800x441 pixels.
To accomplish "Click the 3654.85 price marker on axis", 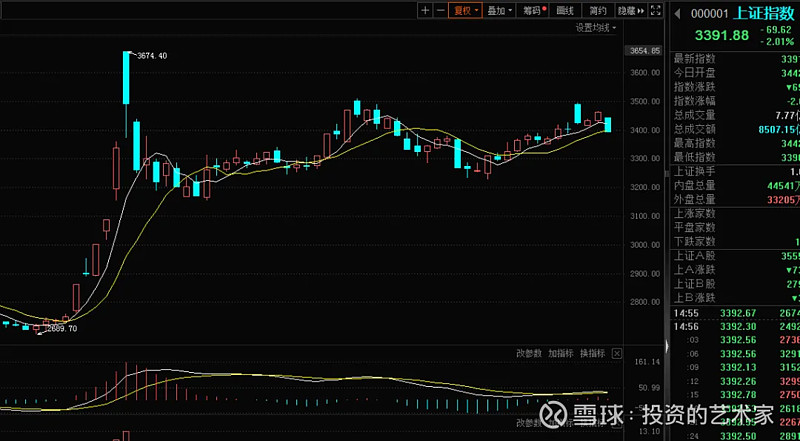I will (644, 51).
